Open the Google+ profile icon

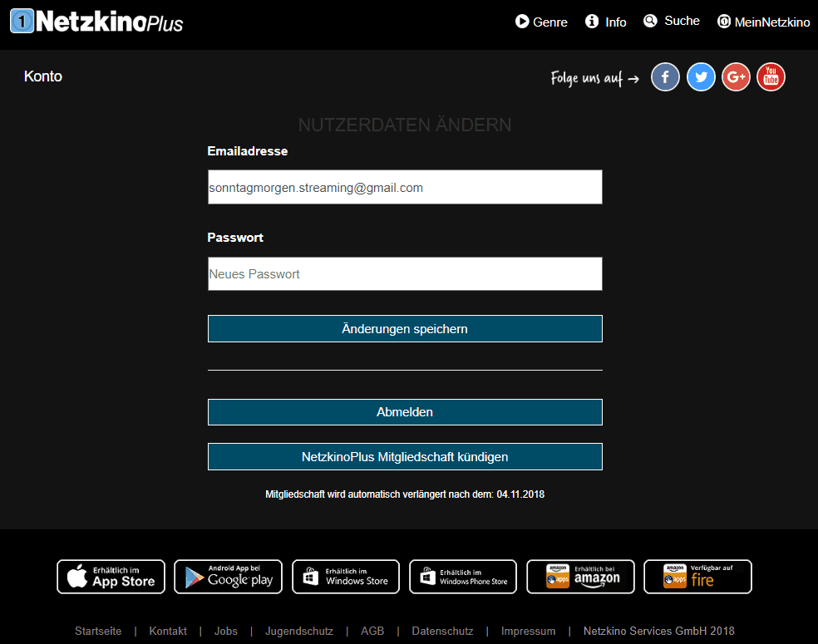[736, 77]
